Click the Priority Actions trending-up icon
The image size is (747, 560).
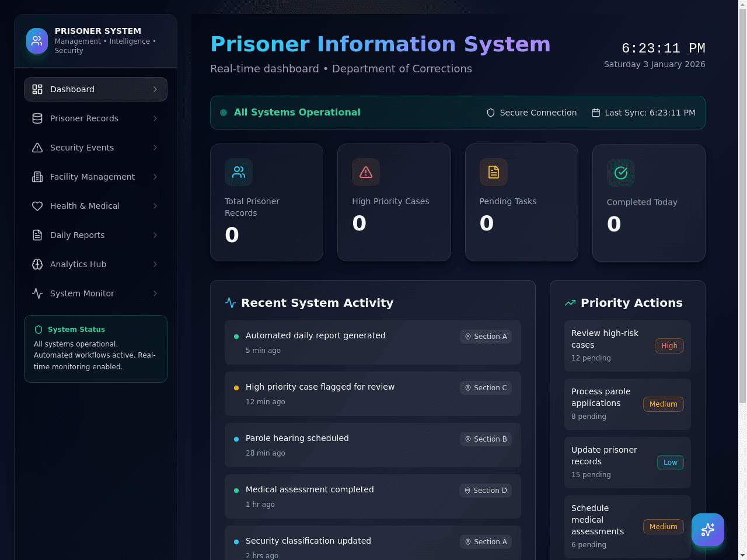(x=570, y=303)
